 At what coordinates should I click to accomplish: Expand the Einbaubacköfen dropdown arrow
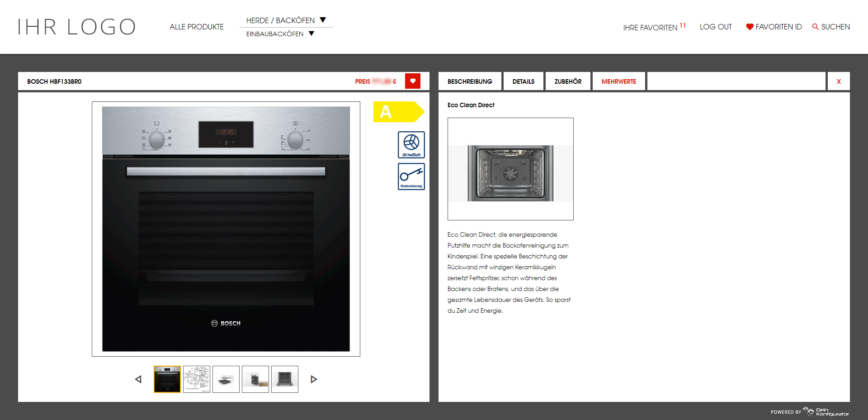click(311, 33)
